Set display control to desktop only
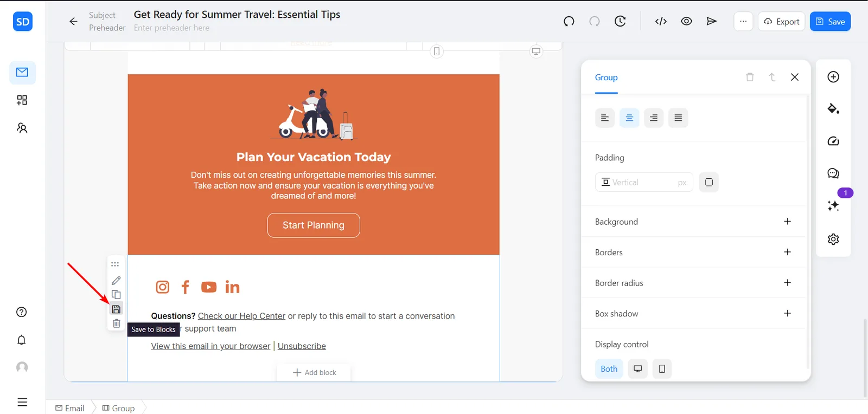This screenshot has height=414, width=868. (638, 368)
